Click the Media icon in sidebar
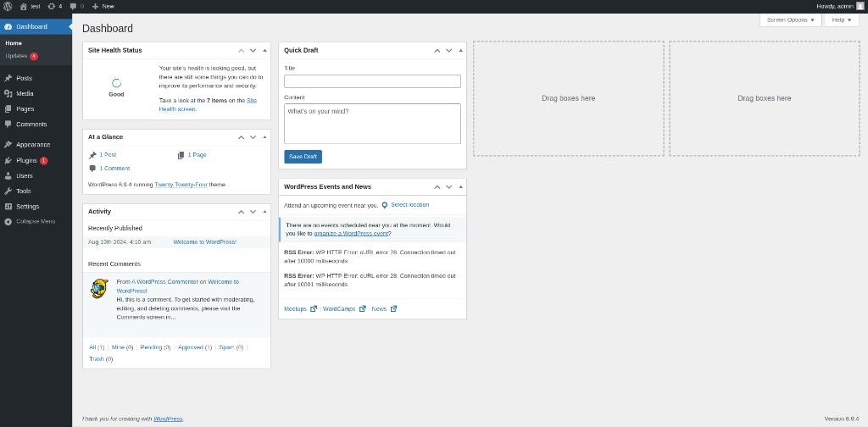This screenshot has height=427, width=868. 8,93
